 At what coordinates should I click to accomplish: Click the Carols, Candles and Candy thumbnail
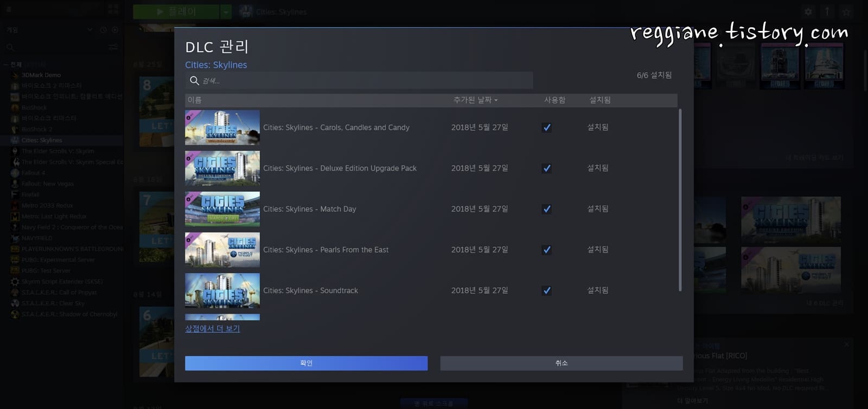pyautogui.click(x=222, y=128)
